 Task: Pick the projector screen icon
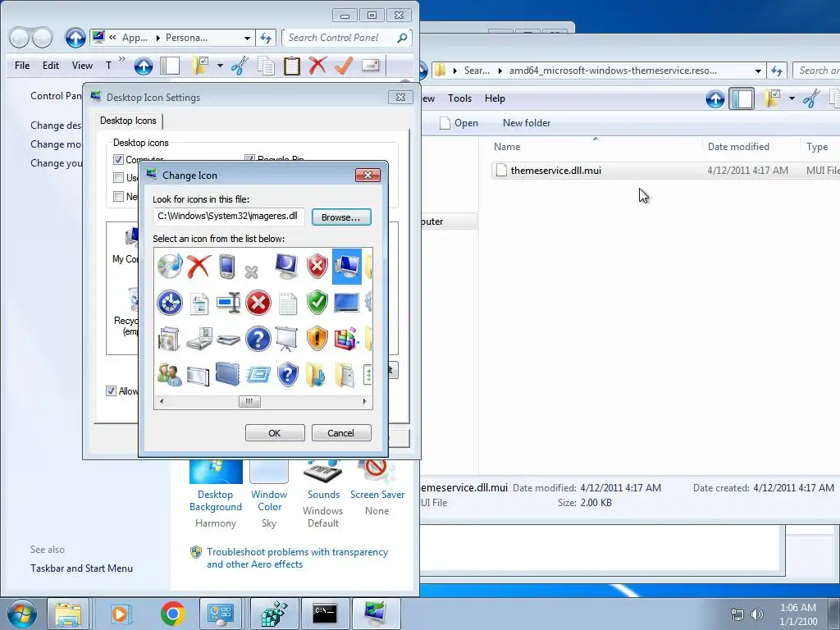pyautogui.click(x=286, y=339)
